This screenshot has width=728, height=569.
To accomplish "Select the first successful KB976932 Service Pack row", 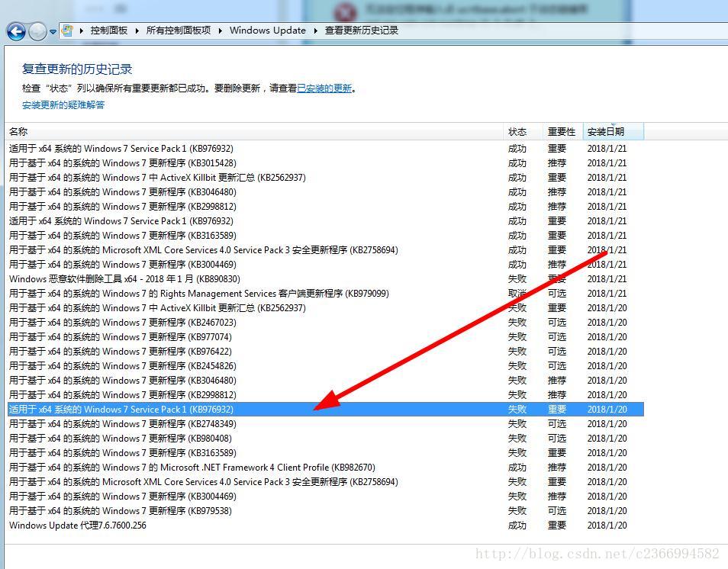I will tap(324, 149).
